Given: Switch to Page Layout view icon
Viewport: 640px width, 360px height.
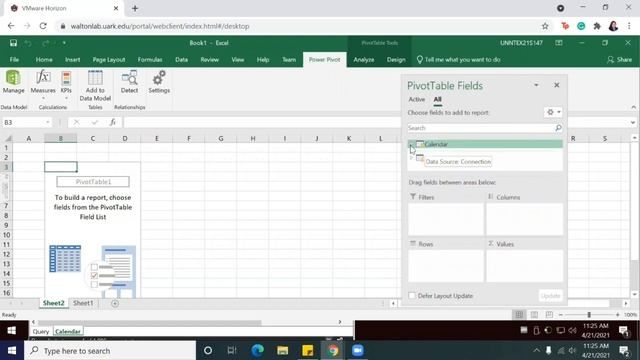Looking at the screenshot, I should point(534,315).
